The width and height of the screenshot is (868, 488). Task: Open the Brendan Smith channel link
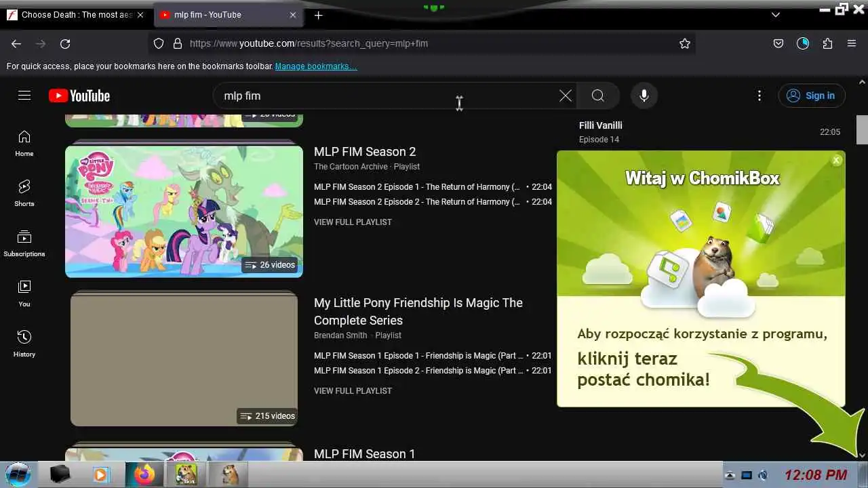tap(340, 335)
